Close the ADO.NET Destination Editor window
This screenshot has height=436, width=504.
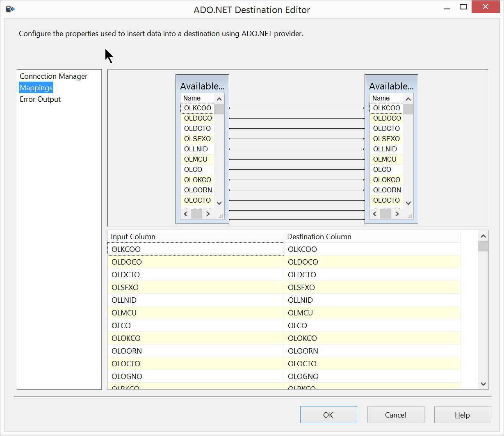point(486,7)
